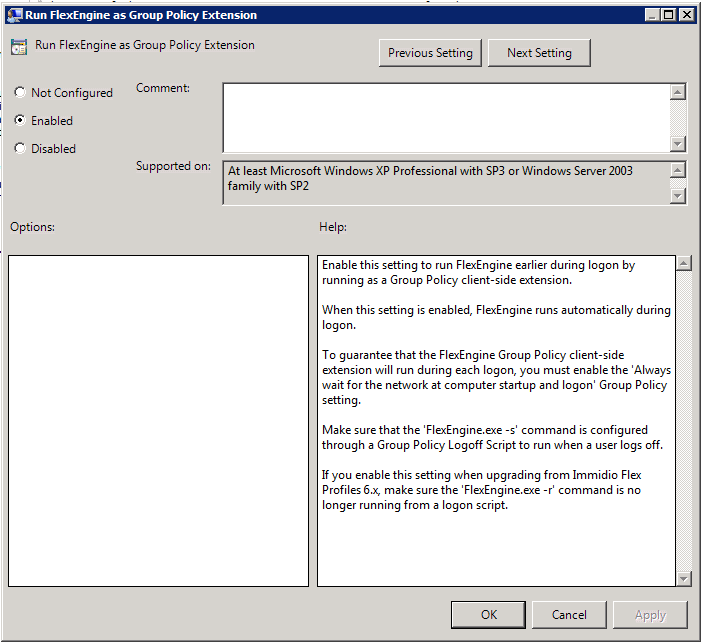Viewport: 704px width, 644px height.
Task: Select the Not Configured radio button
Action: coord(20,93)
